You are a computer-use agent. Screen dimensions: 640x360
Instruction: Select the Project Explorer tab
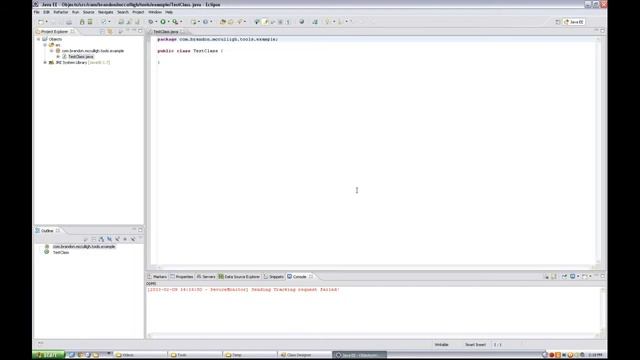(54, 31)
